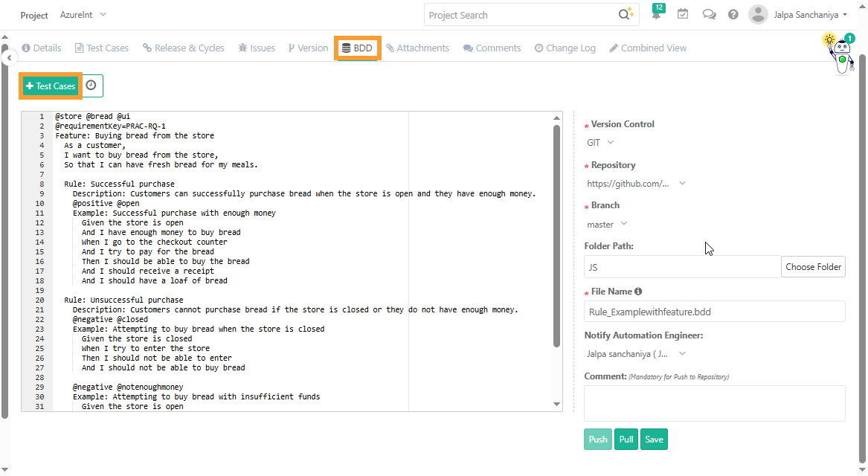868x476 pixels.
Task: Switch to the BDD tab
Action: click(x=358, y=48)
